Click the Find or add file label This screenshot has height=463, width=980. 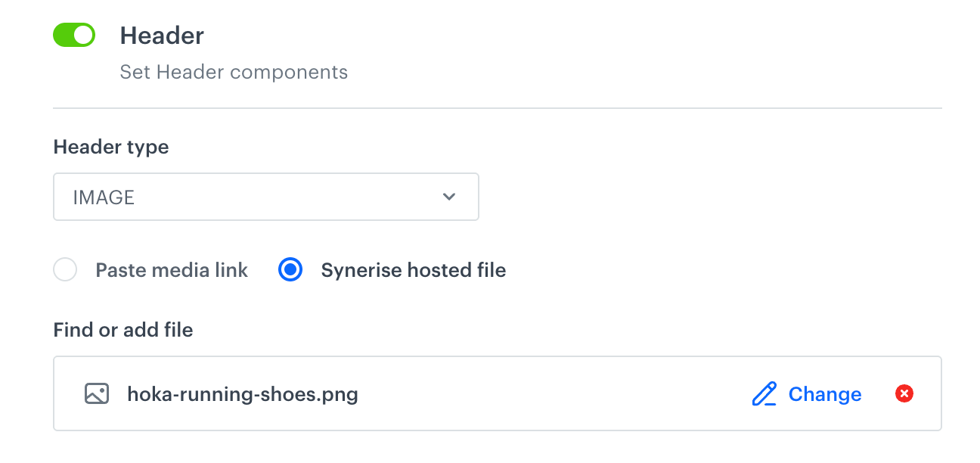tap(122, 330)
